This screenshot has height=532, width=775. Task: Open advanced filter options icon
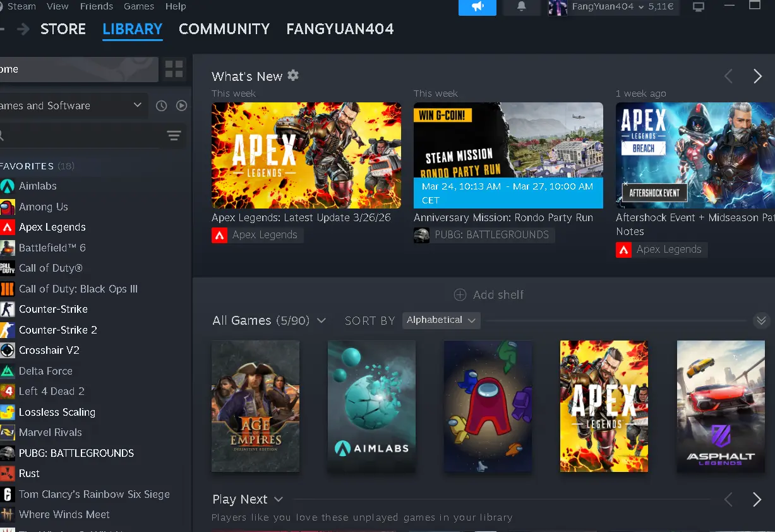click(x=174, y=135)
